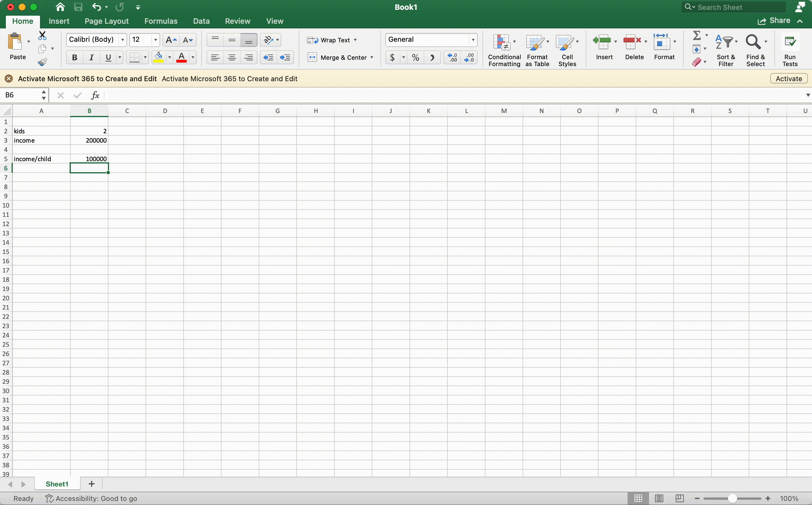Image resolution: width=812 pixels, height=505 pixels.
Task: Click the Clear eraser icon
Action: (x=696, y=62)
